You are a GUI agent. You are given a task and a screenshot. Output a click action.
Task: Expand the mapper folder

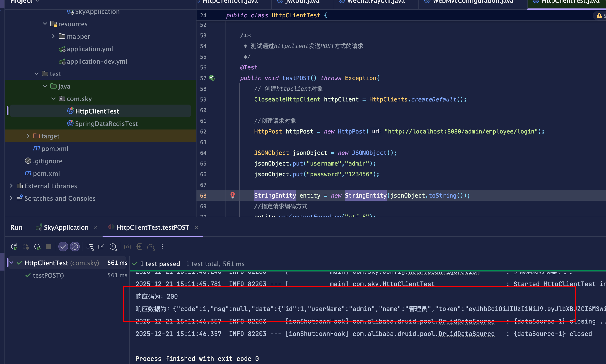(54, 36)
